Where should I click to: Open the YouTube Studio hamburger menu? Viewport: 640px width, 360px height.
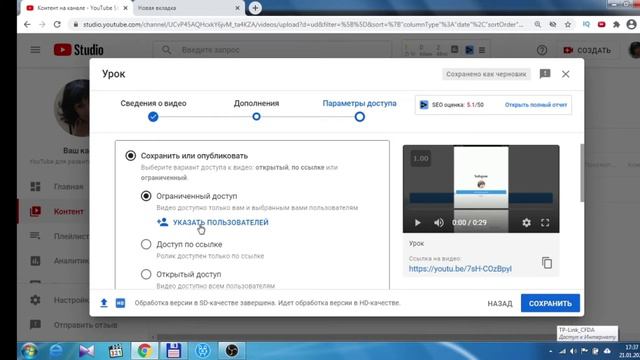36,50
